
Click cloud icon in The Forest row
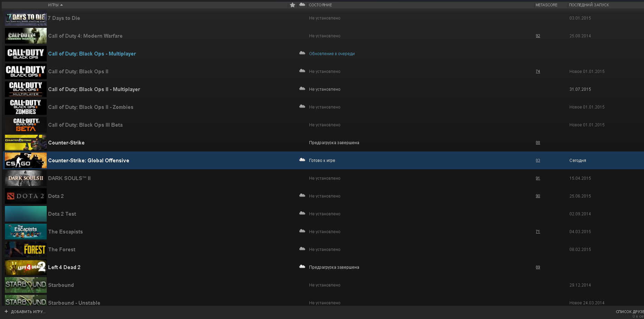[302, 249]
